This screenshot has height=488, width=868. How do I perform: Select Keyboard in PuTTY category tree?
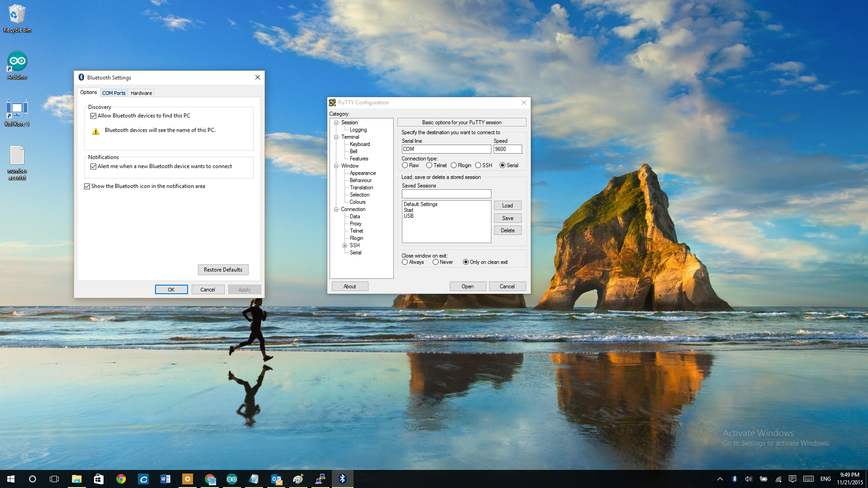[360, 144]
